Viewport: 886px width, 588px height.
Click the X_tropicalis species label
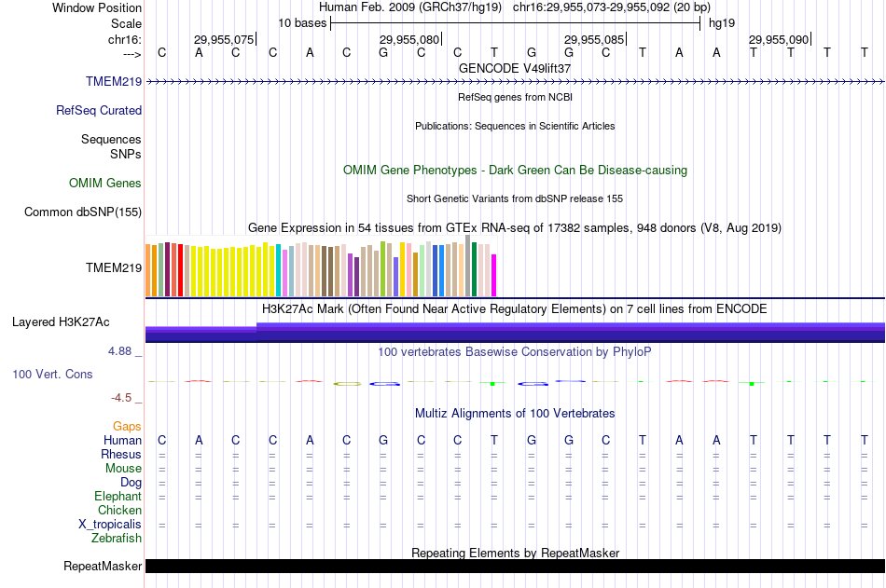pos(110,525)
